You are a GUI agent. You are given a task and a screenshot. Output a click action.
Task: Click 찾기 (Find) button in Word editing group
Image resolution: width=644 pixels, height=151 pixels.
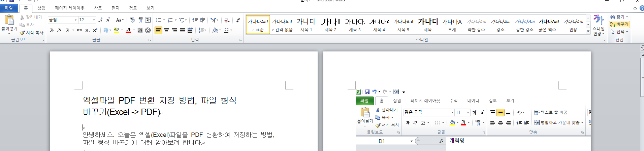click(x=619, y=17)
